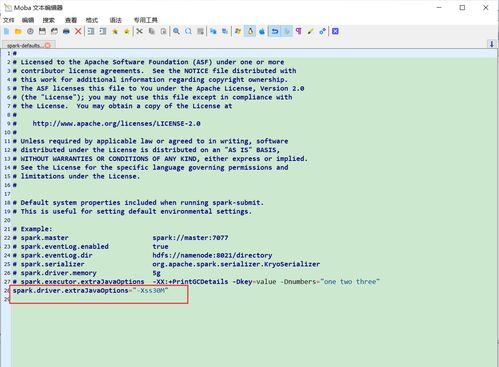Click line starting '# Default system properties included'
This screenshot has height=367, width=499.
point(138,202)
